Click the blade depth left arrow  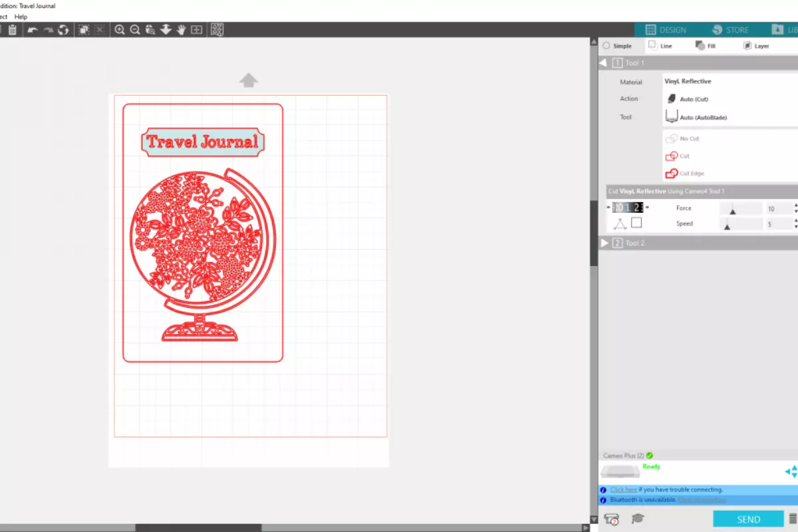coord(608,207)
